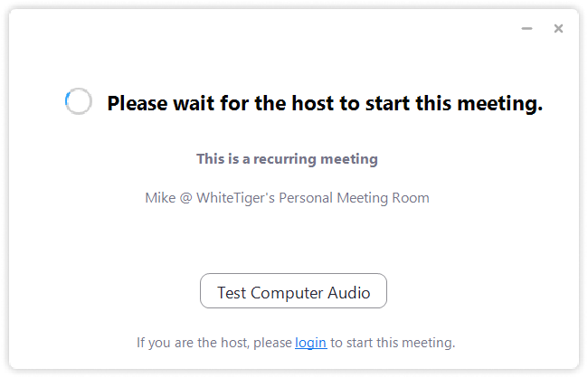Click the '@' symbol in the room name
The width and height of the screenshot is (588, 378).
(x=185, y=197)
